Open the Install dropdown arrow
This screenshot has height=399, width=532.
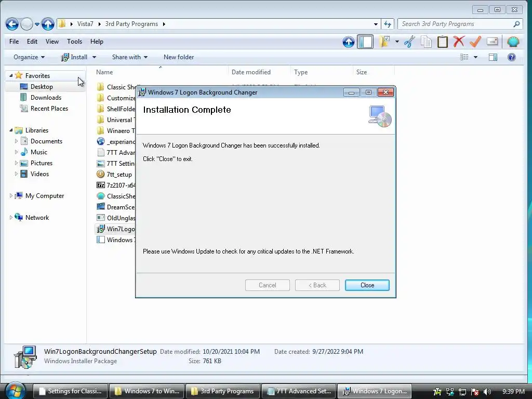tap(95, 57)
